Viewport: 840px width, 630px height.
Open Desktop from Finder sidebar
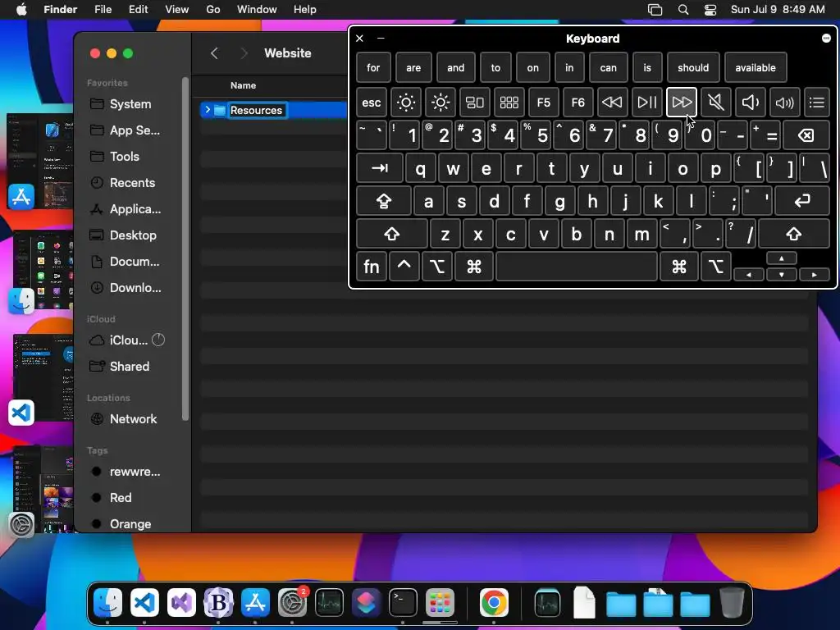click(133, 235)
